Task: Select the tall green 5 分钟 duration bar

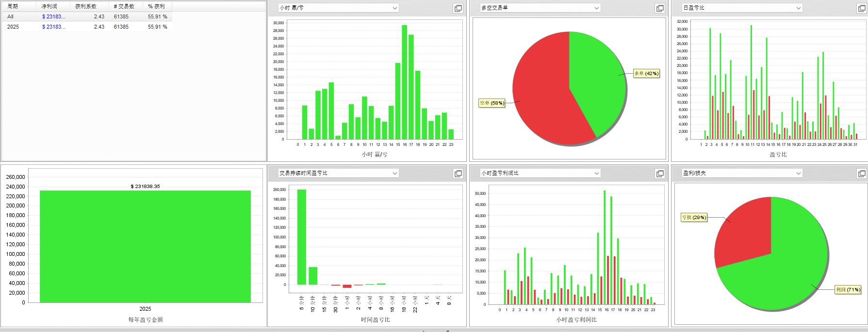Action: click(x=301, y=237)
